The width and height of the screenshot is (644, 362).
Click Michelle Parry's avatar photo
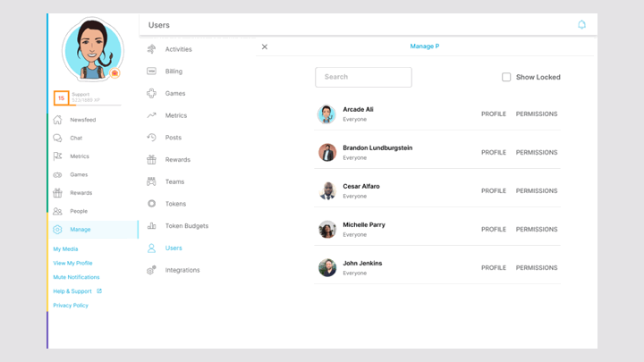tap(327, 230)
